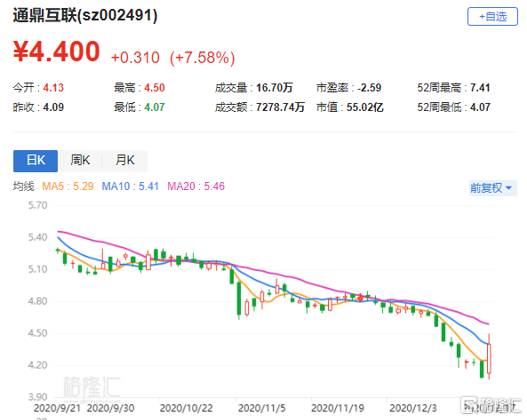Add stock to watchlist via +自选 button

coord(492,17)
